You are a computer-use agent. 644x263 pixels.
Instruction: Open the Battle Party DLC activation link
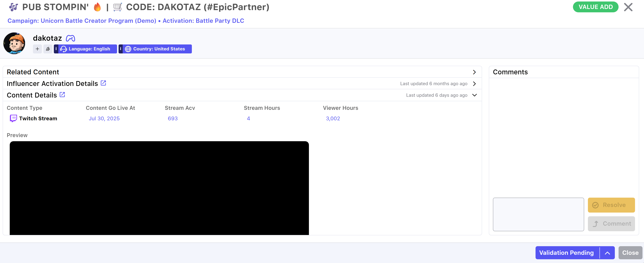203,21
